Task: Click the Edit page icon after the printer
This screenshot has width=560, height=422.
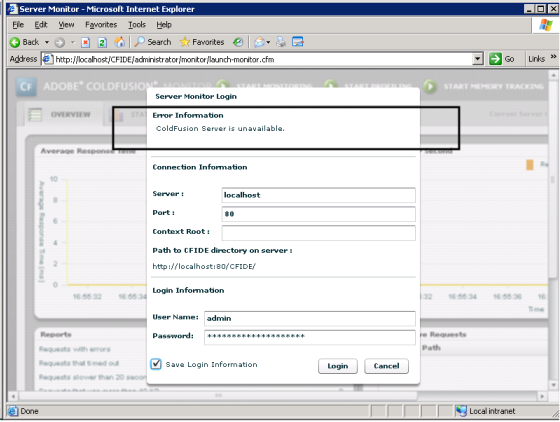Action: click(x=298, y=42)
